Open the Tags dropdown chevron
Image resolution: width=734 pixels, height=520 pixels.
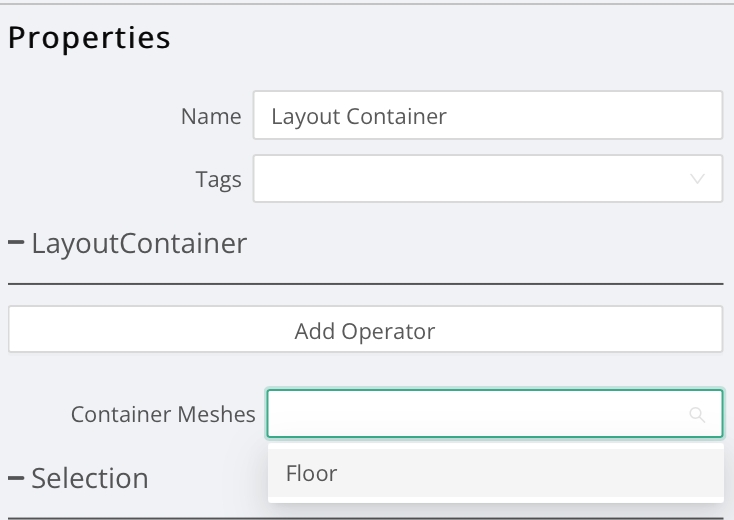click(698, 179)
